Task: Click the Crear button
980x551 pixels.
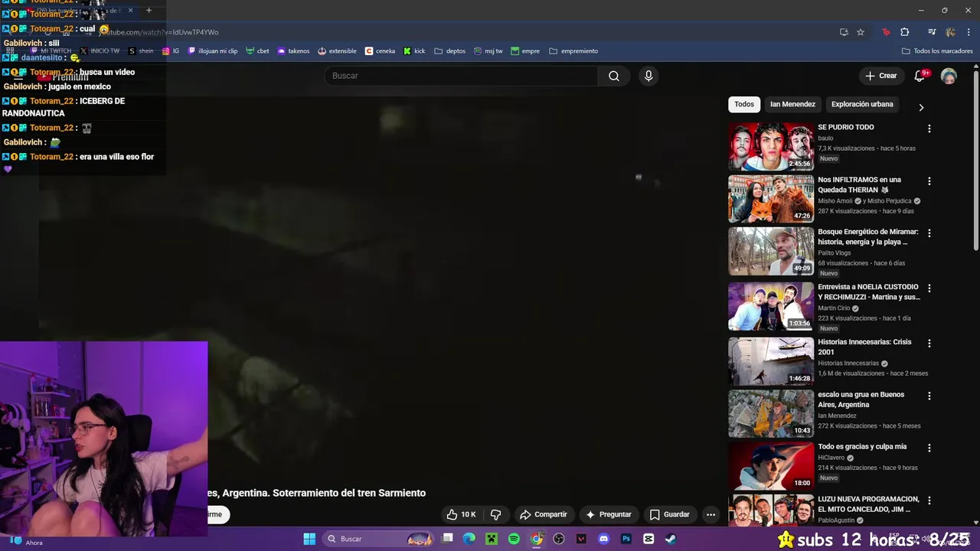Action: pos(880,76)
